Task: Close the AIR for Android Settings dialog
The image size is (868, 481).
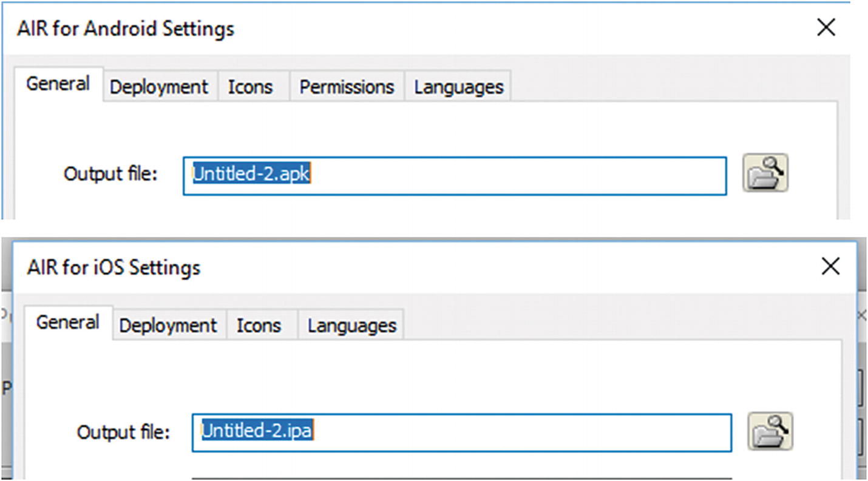Action: coord(826,27)
